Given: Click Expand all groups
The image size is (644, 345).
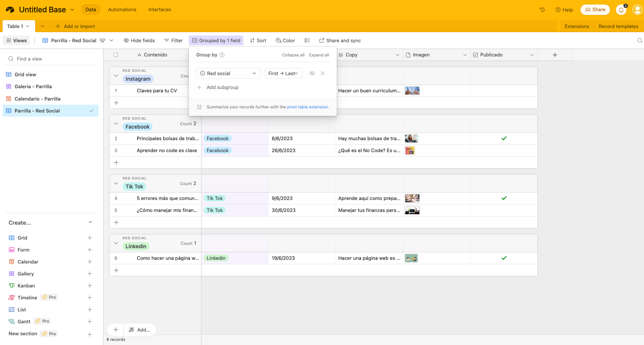Looking at the screenshot, I should tap(319, 55).
